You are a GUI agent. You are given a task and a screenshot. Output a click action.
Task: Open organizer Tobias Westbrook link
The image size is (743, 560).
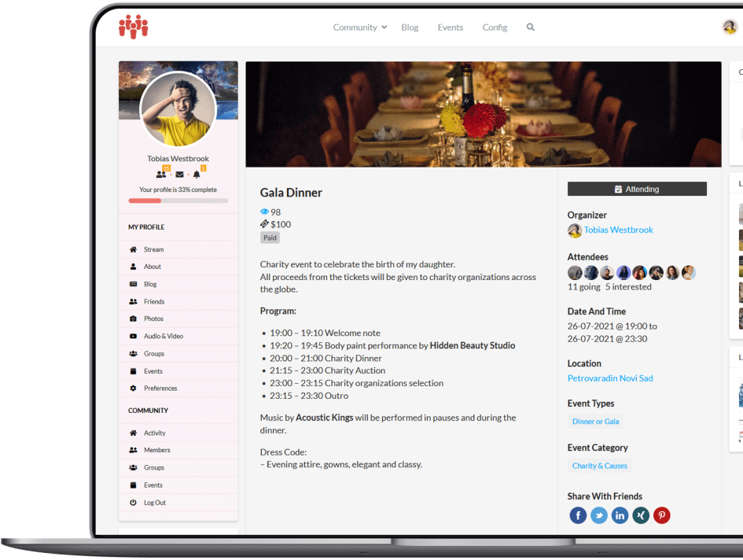point(618,230)
